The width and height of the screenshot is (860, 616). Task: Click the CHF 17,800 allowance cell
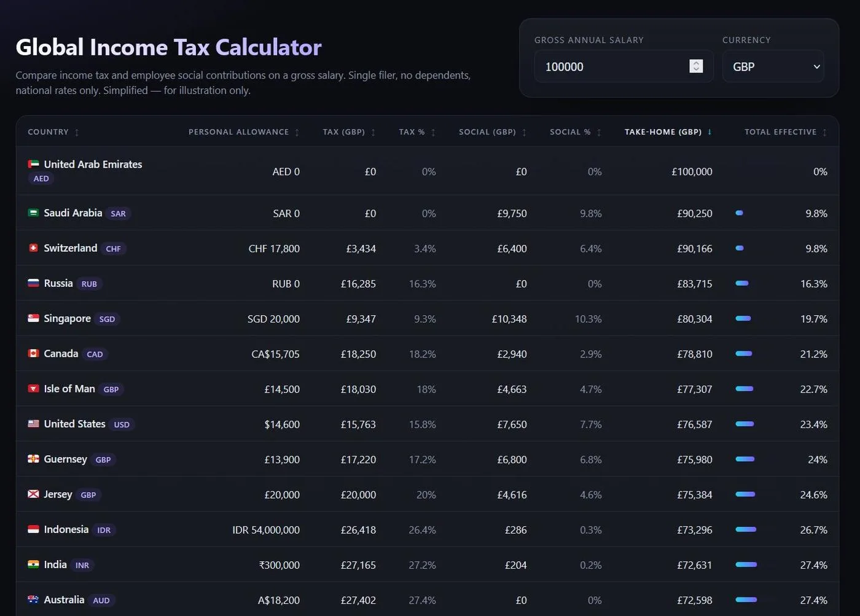(x=274, y=249)
